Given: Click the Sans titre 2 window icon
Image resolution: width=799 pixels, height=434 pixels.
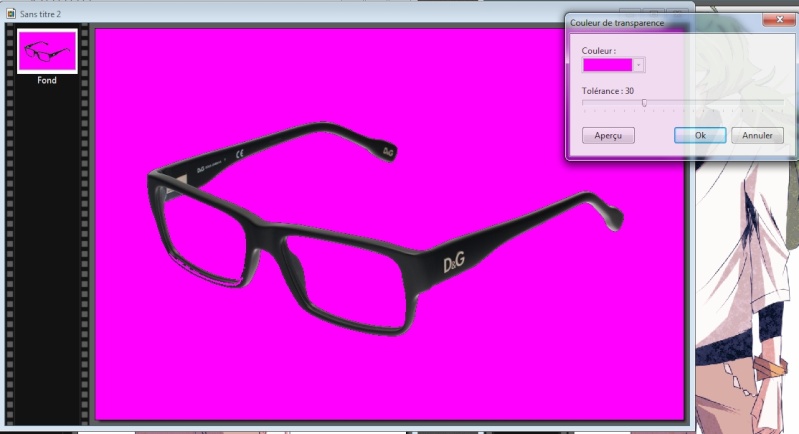Looking at the screenshot, I should click(x=11, y=14).
